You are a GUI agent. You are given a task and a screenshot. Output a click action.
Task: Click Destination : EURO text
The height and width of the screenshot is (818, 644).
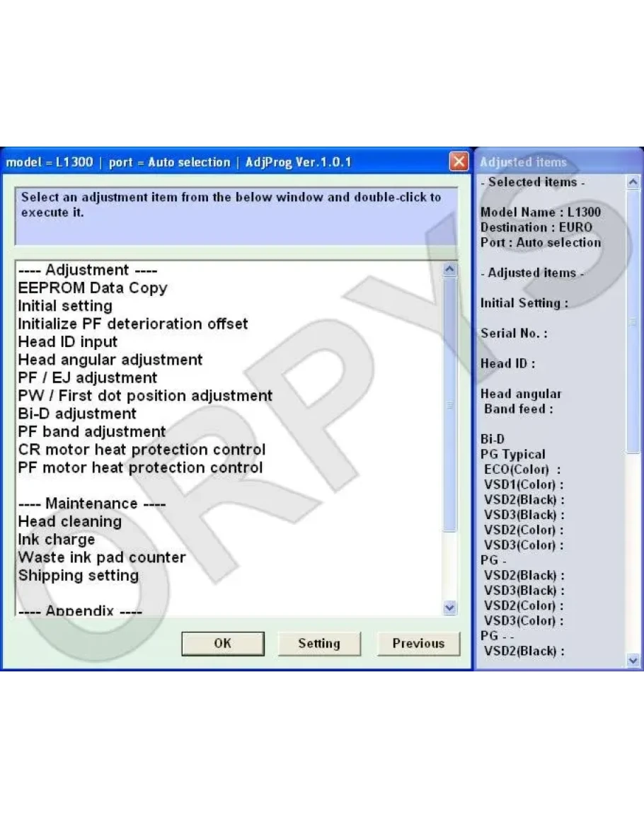click(536, 227)
